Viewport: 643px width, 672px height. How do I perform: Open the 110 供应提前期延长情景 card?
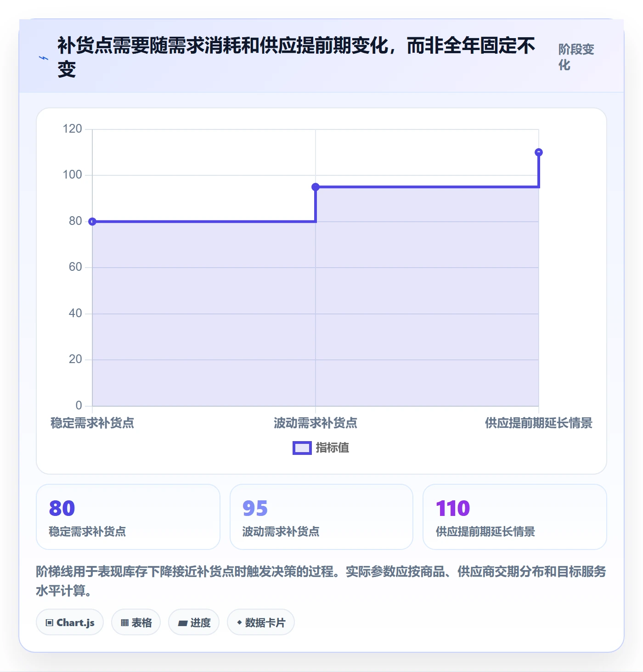(515, 517)
